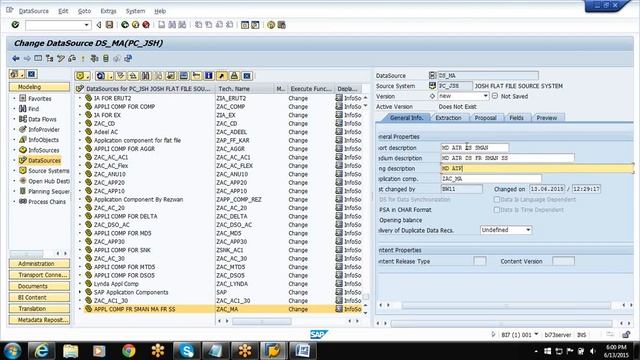The height and width of the screenshot is (360, 640).
Task: Click the BI Content button
Action: pyautogui.click(x=39, y=298)
